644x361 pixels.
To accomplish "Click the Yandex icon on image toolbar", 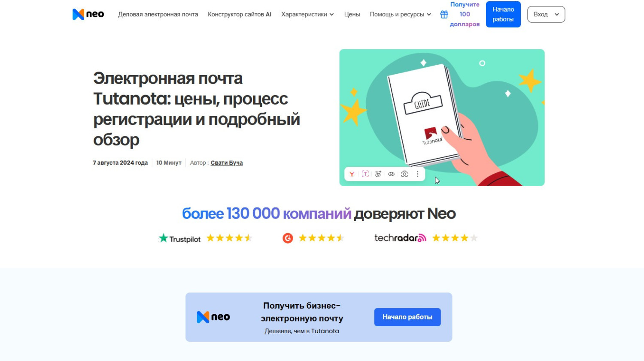I will tap(352, 174).
